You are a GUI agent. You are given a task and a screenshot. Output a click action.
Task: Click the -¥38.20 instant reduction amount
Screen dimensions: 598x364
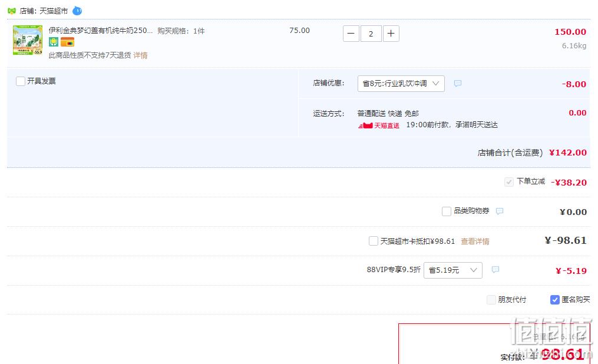[569, 182]
